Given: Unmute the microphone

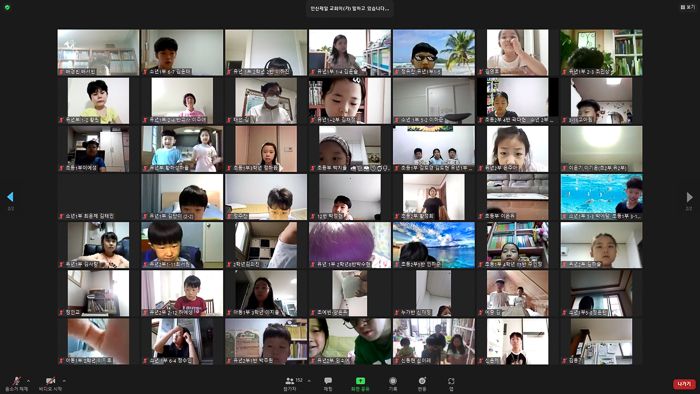Looking at the screenshot, I should [x=17, y=383].
